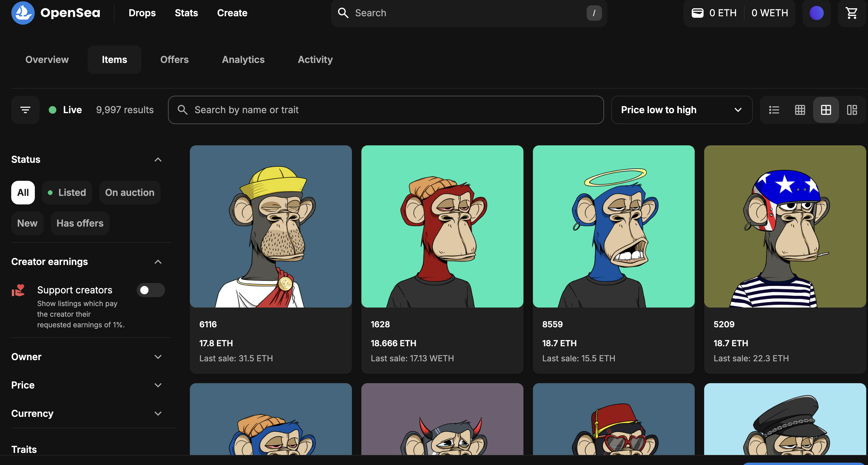Open the Activity tab
Screen dimensions: 868x465
(315, 60)
